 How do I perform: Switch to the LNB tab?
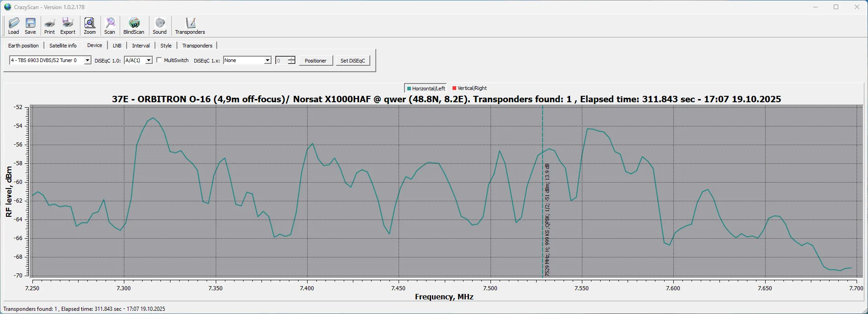click(x=117, y=46)
